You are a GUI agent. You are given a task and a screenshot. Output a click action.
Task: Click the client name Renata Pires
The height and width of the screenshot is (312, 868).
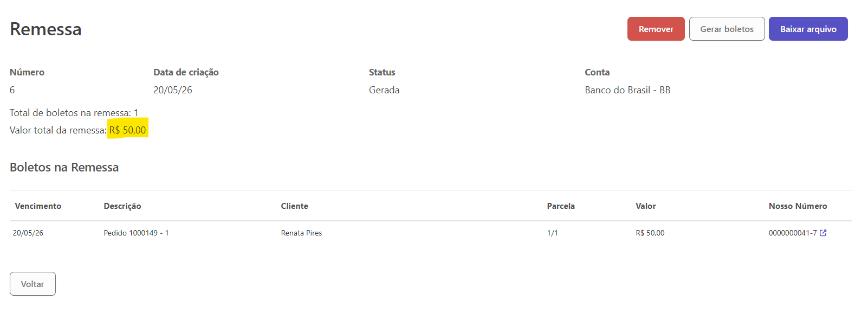click(301, 233)
